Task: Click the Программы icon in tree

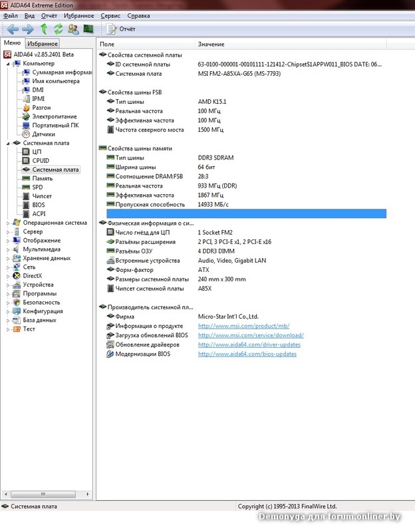Action: pos(17,293)
